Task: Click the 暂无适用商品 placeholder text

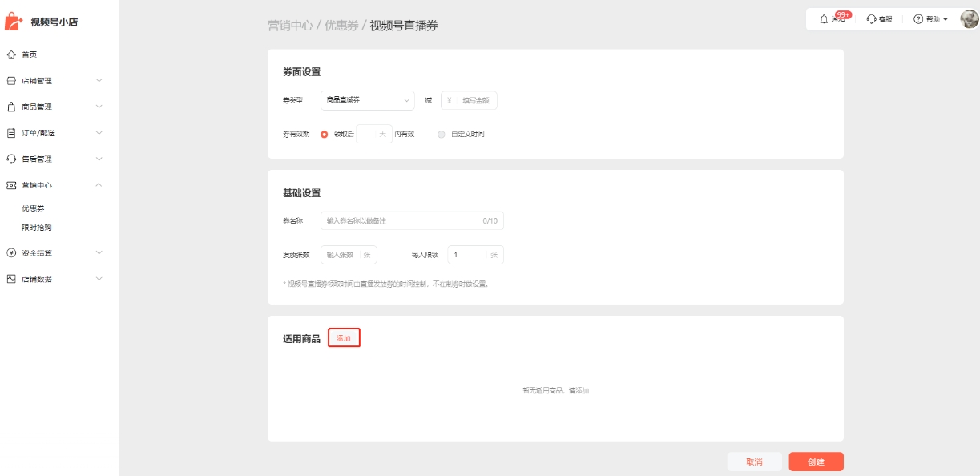Action: (556, 391)
